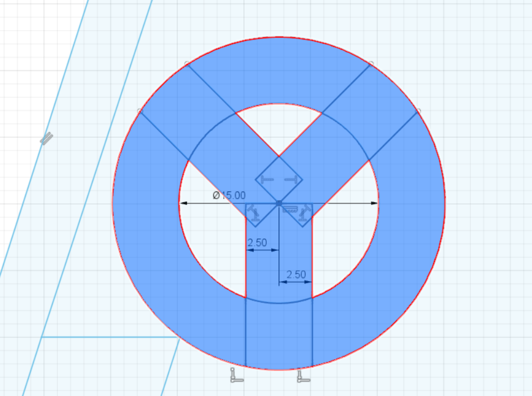Select perpendicular glyphs in lower-right triangle below origin
The width and height of the screenshot is (532, 396).
coord(305,213)
